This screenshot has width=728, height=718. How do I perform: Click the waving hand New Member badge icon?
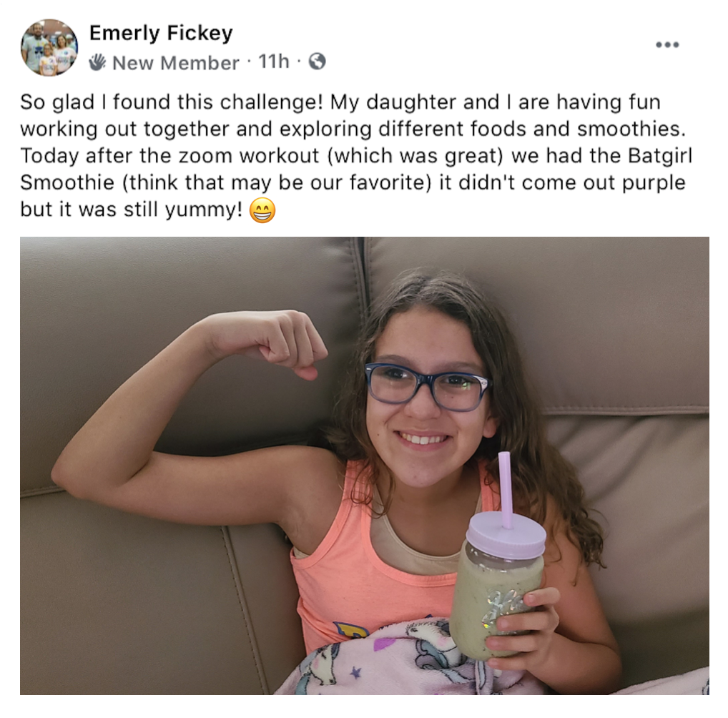[97, 62]
